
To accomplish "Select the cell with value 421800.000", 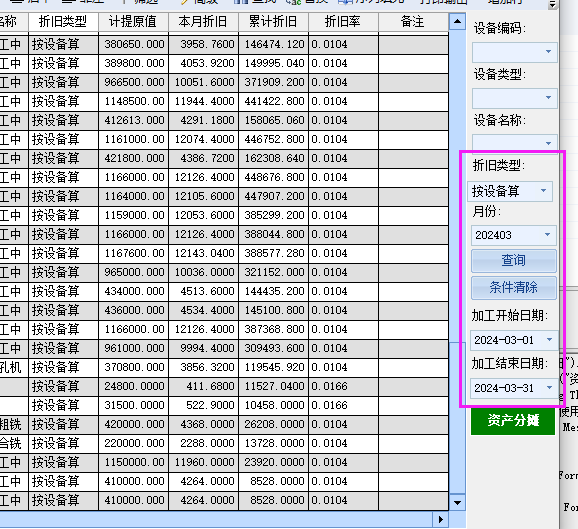I will click(x=133, y=159).
